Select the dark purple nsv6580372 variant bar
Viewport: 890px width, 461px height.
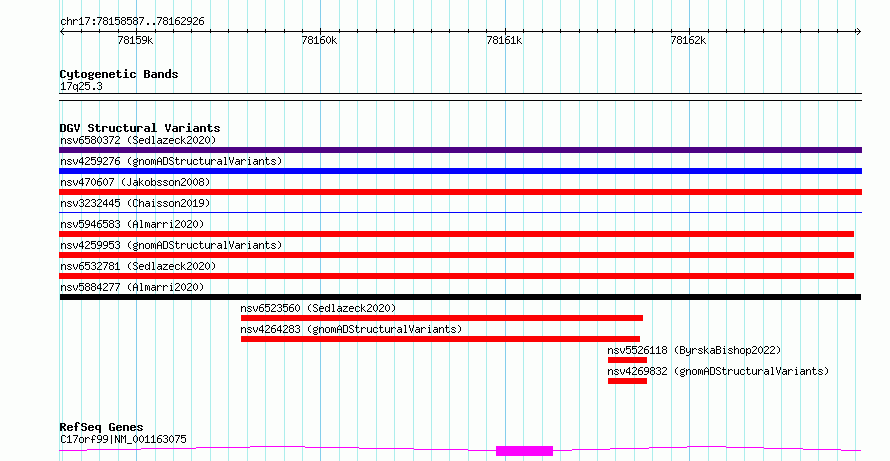tap(460, 150)
